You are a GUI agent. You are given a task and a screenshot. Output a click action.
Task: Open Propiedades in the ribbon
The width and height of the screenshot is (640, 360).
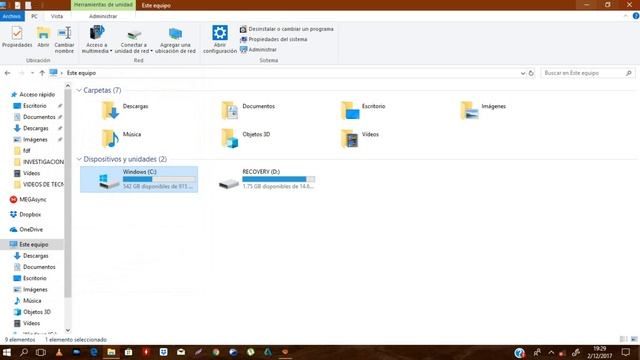coord(17,37)
